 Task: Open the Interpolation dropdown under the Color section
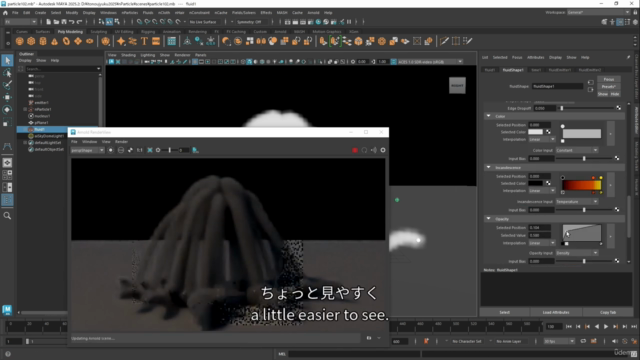[542, 140]
